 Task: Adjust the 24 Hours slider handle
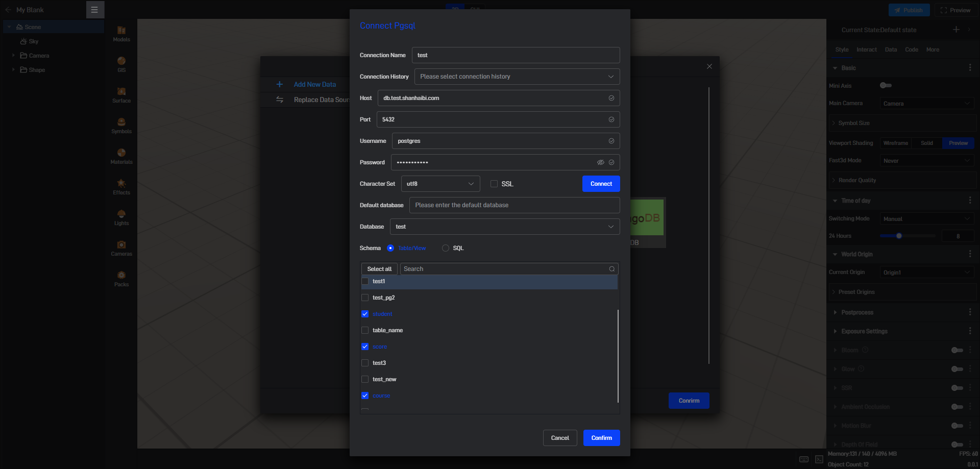(x=899, y=236)
